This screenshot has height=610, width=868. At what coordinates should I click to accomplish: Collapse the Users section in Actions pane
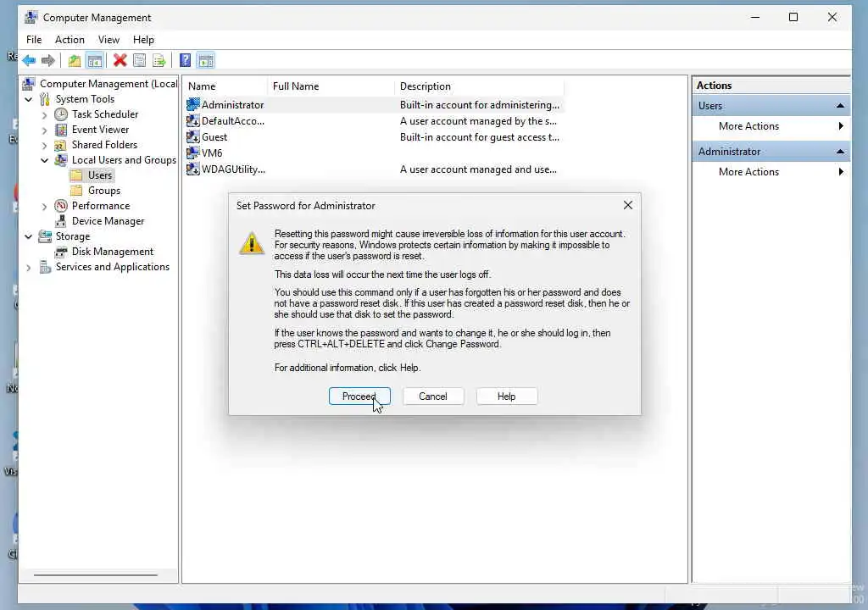[x=840, y=106]
